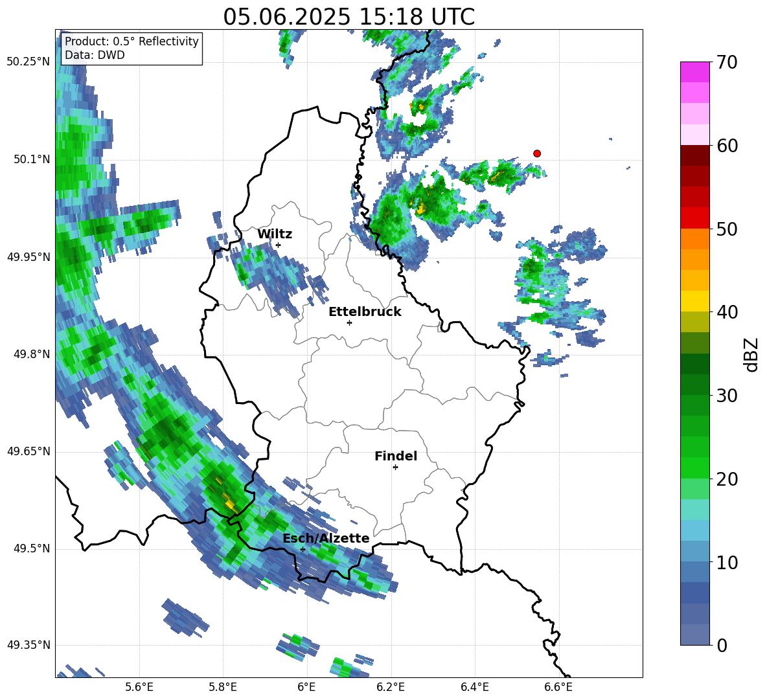
Task: Click the Ettelbruck station cross marker
Action: (x=349, y=322)
